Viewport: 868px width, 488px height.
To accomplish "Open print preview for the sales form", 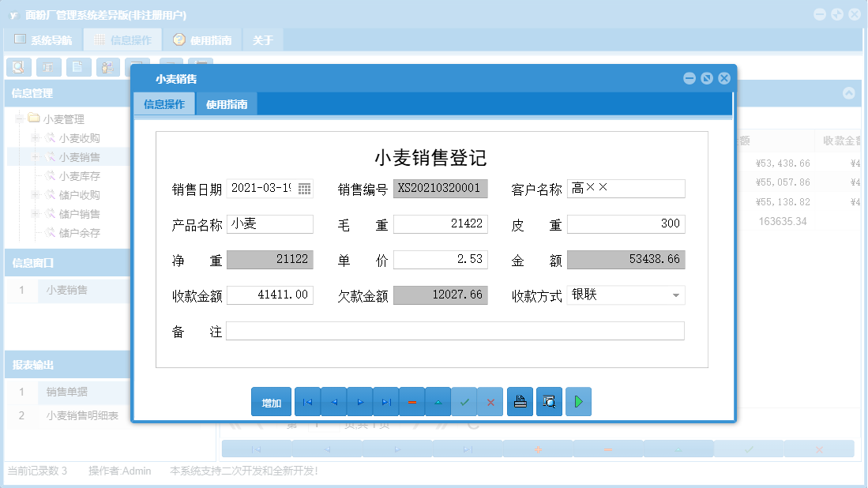I will 549,401.
